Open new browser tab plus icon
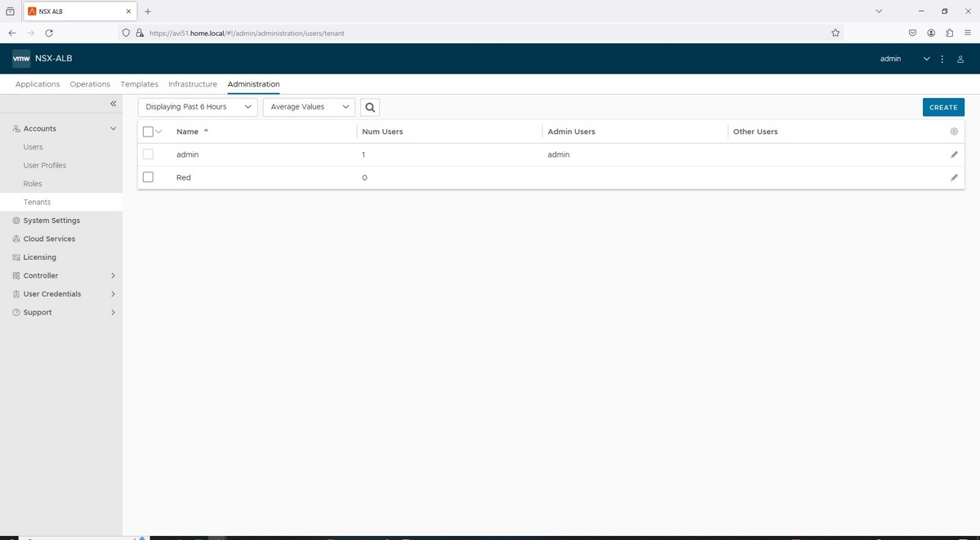Viewport: 980px width, 540px height. tap(148, 11)
